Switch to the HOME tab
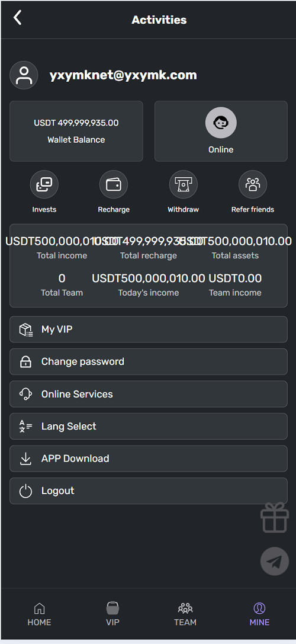Screen dimensions: 296x644 point(40,614)
